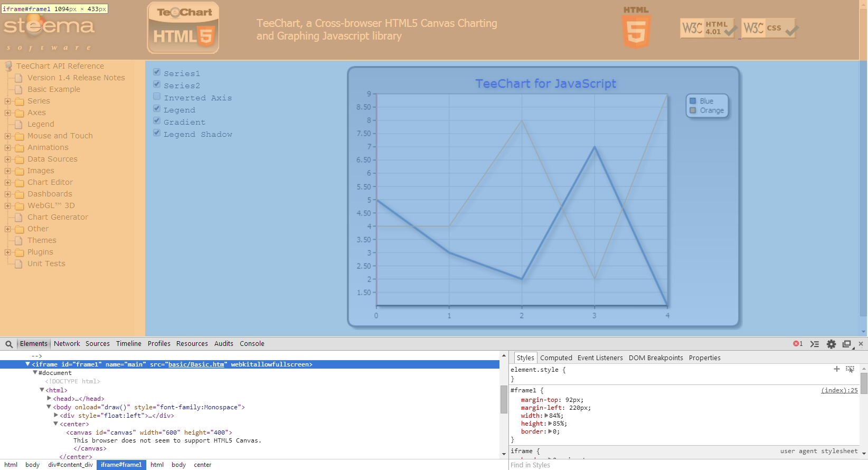Open the Properties sidebar tab
This screenshot has width=868, height=470.
pos(704,358)
